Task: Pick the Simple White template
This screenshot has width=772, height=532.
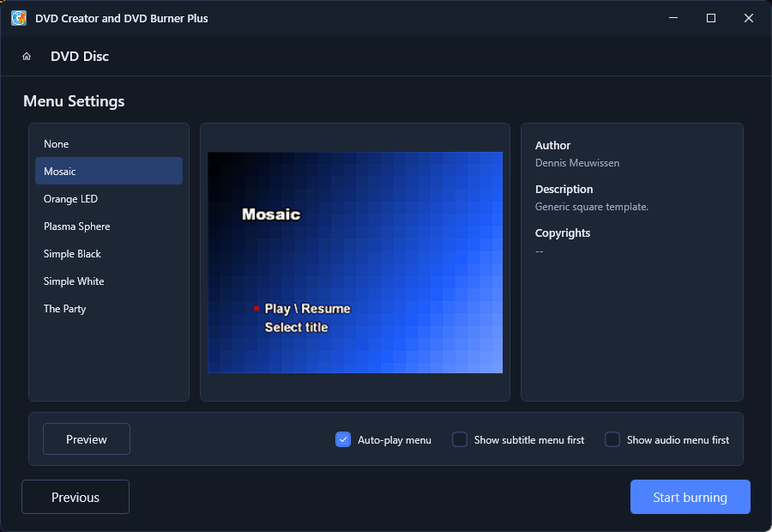Action: 109,281
